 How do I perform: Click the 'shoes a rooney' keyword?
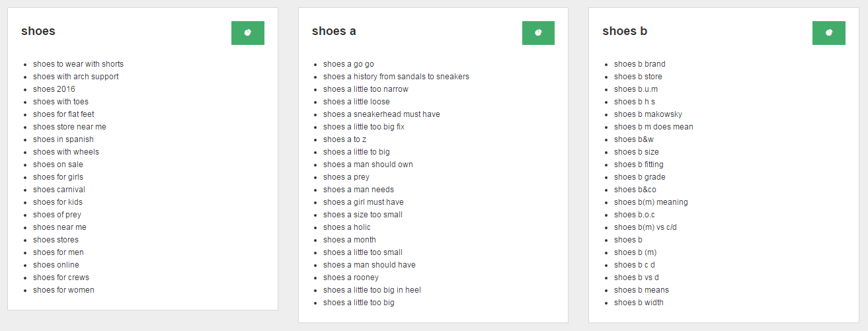[x=351, y=277]
